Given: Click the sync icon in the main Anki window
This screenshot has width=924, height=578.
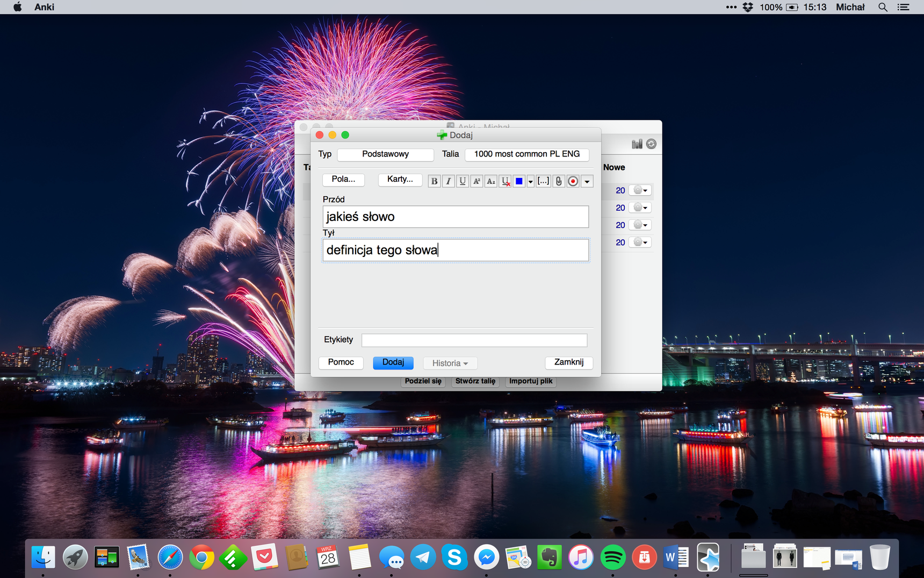Looking at the screenshot, I should point(651,144).
